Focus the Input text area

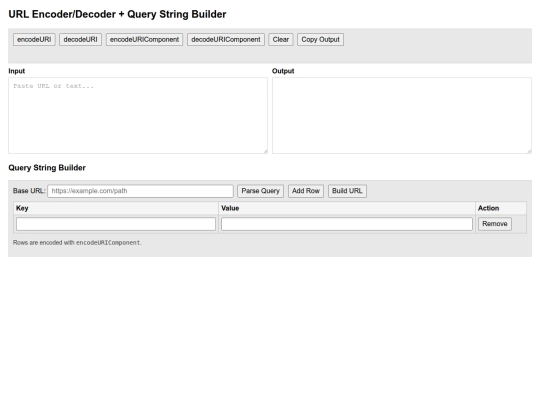coord(138,115)
